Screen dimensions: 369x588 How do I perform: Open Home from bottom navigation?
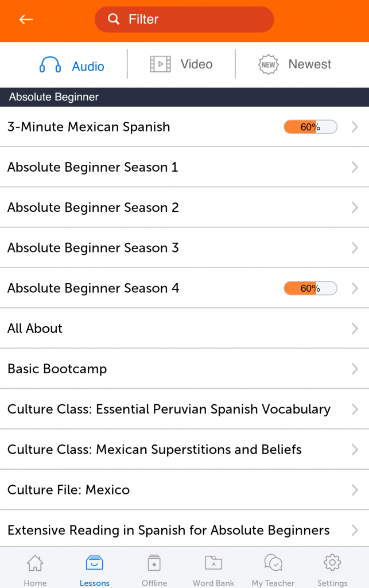(x=35, y=570)
